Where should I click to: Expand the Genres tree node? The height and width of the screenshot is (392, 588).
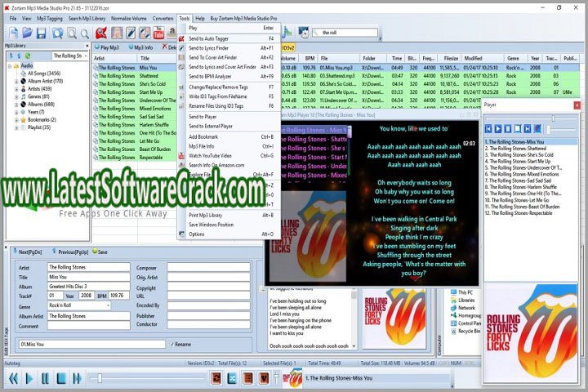tap(16, 96)
